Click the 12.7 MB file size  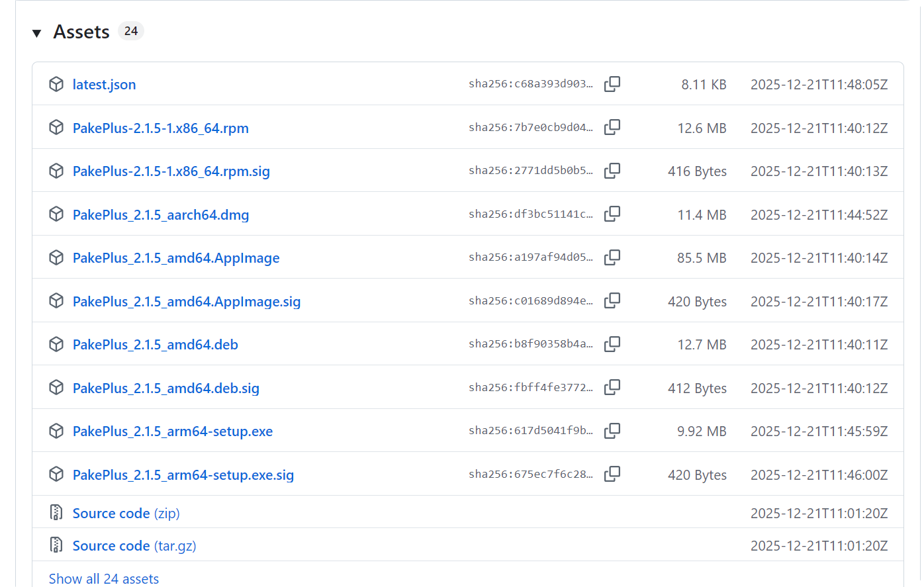point(702,345)
